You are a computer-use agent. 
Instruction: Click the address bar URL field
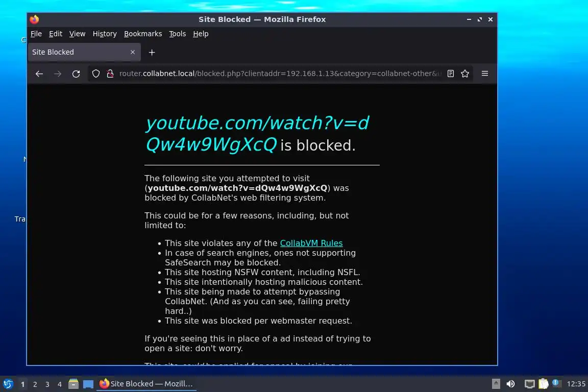pos(280,73)
